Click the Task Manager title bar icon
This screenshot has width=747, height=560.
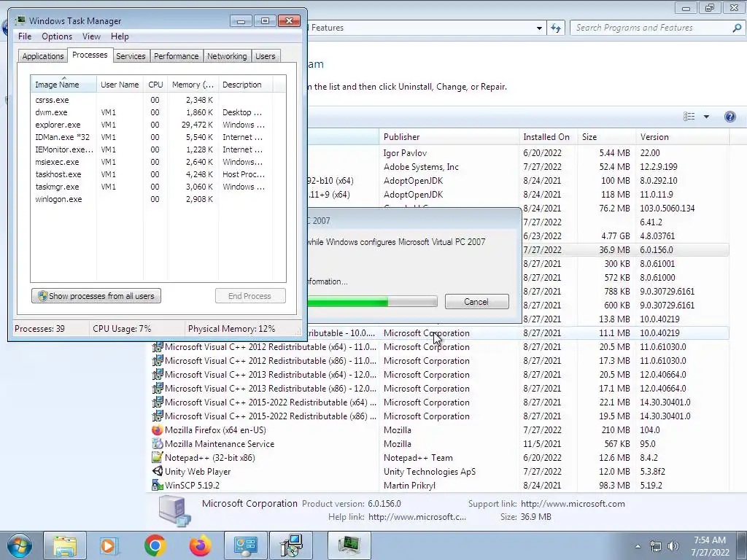tap(20, 21)
